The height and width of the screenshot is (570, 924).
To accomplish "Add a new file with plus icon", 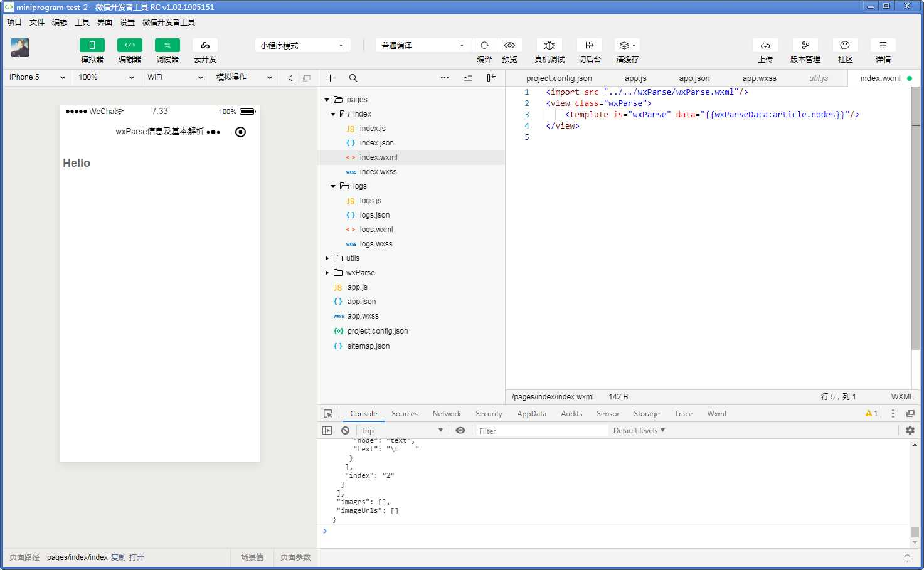I will point(330,78).
